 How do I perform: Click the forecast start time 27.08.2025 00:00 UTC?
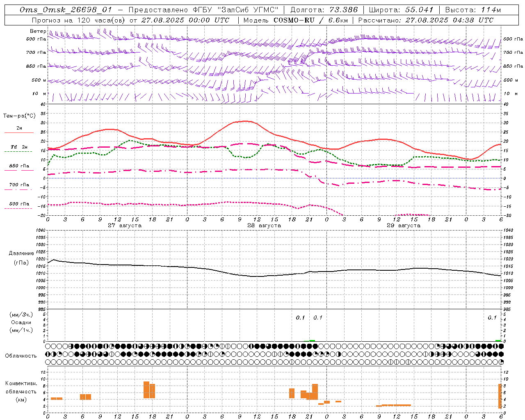pyautogui.click(x=185, y=20)
